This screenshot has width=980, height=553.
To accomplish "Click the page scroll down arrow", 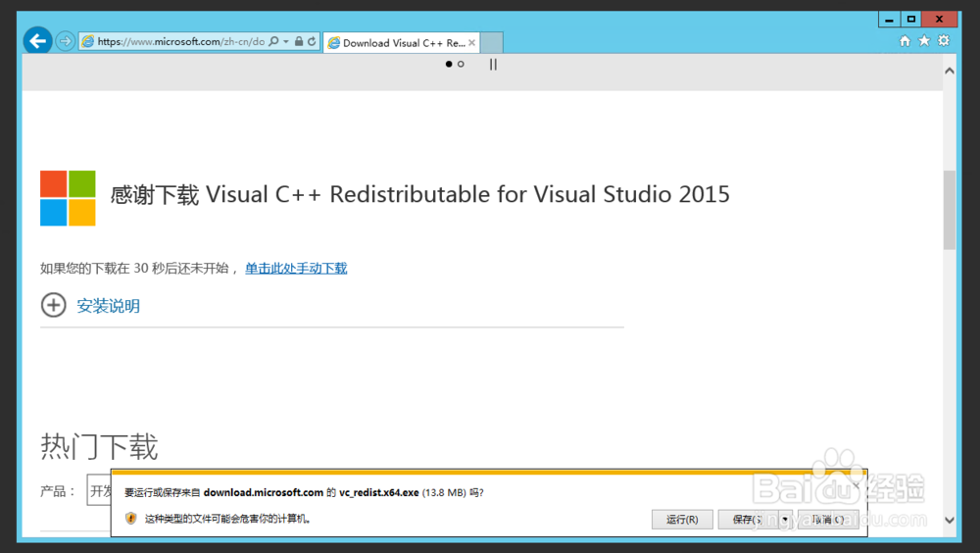I will (950, 520).
